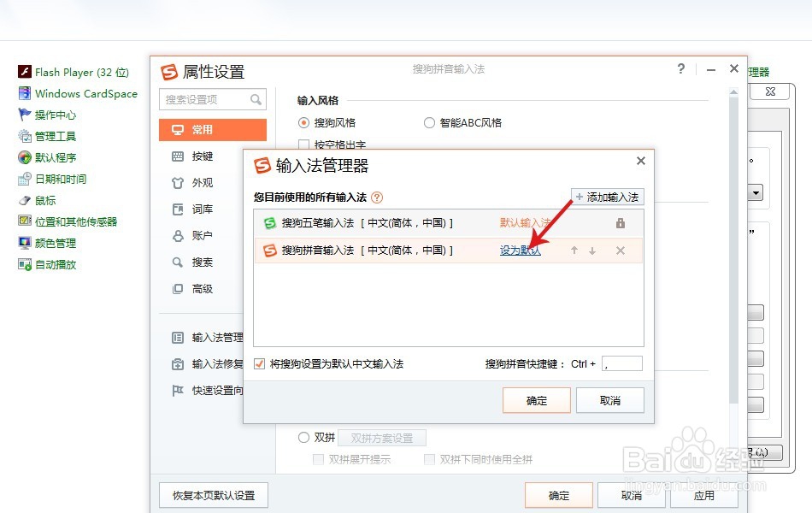Open 管理工具 control panel item
This screenshot has width=812, height=513.
(47, 136)
